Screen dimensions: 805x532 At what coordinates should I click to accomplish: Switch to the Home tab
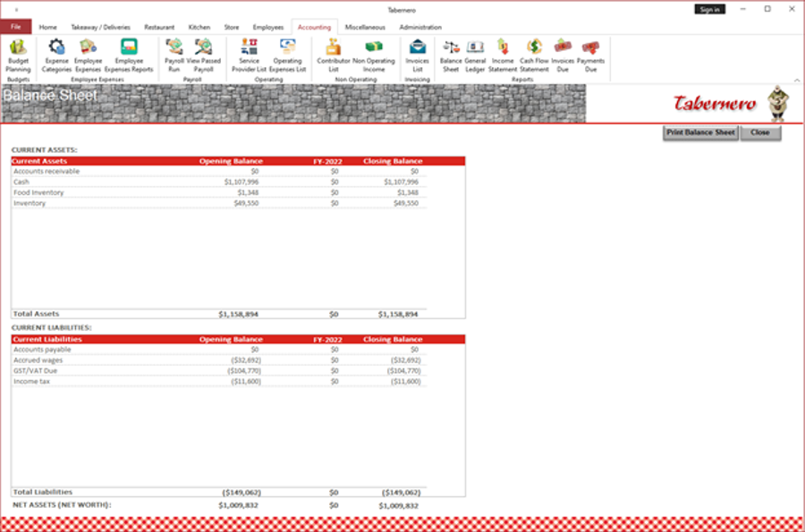tap(47, 27)
